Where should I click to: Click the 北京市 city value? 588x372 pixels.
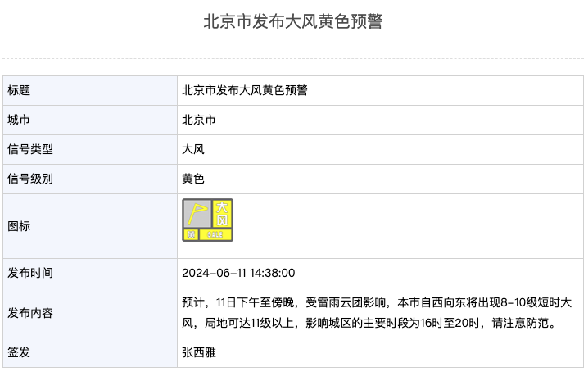(x=199, y=120)
